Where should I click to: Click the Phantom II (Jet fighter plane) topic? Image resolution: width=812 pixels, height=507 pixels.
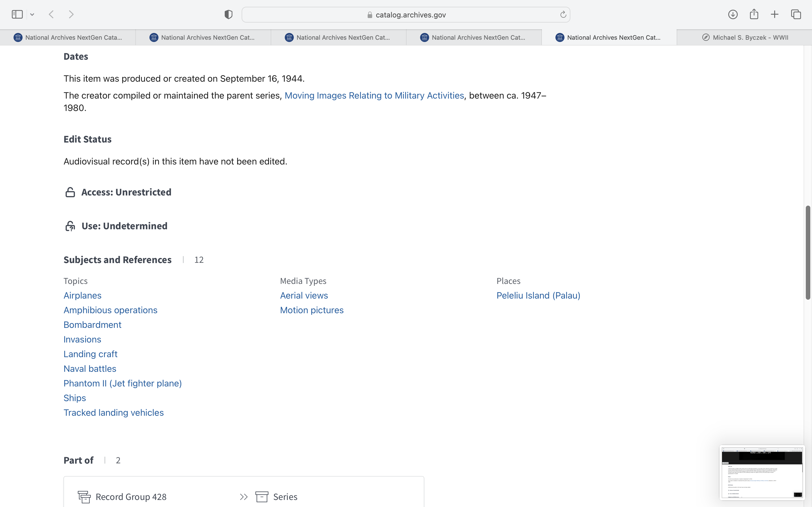122,383
